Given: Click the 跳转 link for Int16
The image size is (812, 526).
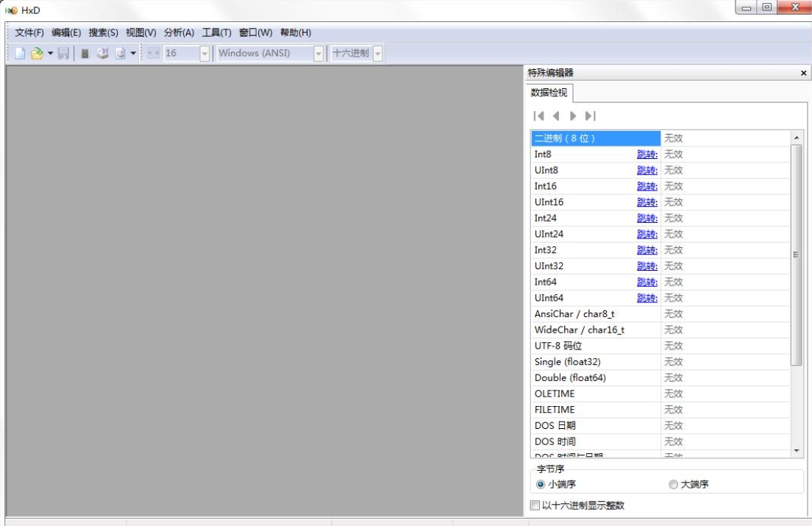Looking at the screenshot, I should (647, 186).
